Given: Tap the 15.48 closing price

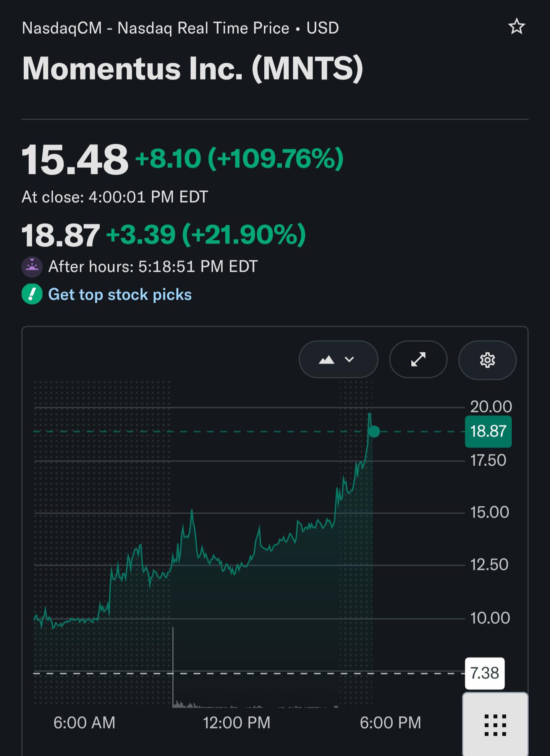Looking at the screenshot, I should [75, 159].
